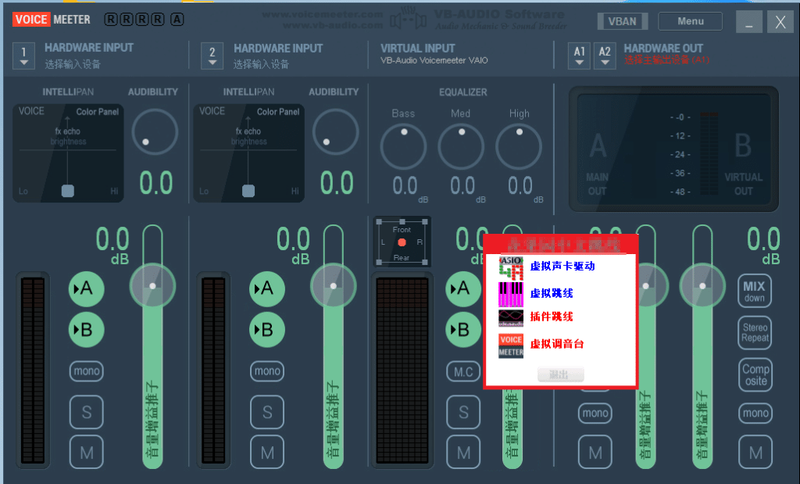Click the High equalizer knob
This screenshot has height=484, width=800.
[518, 147]
